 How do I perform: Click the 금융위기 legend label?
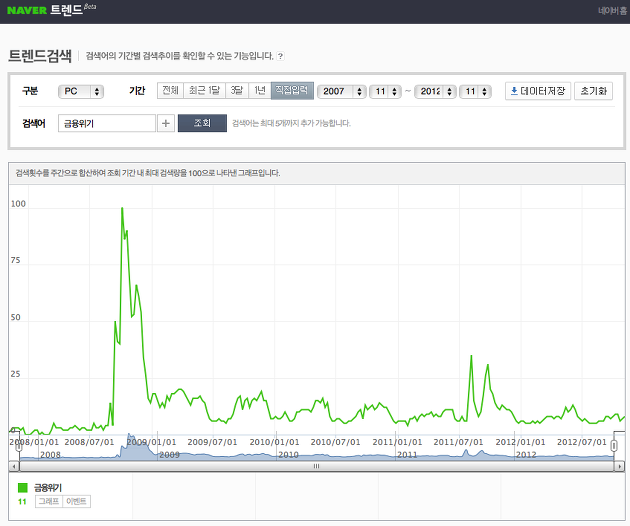point(48,488)
